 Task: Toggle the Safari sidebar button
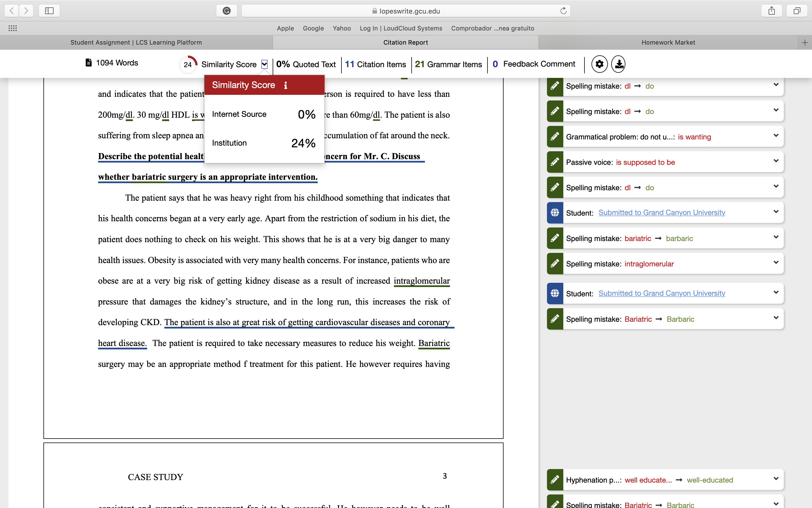pyautogui.click(x=49, y=11)
